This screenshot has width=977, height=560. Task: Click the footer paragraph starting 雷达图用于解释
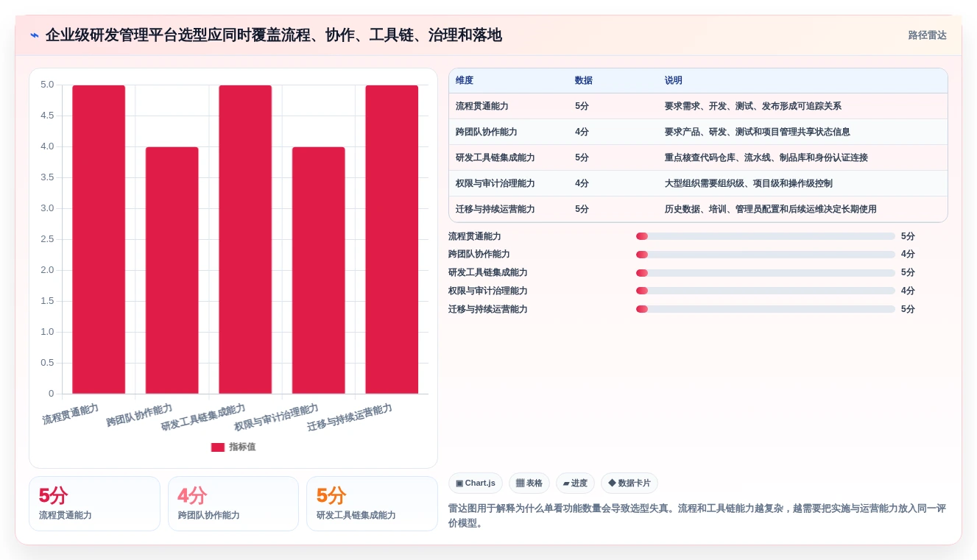point(697,516)
